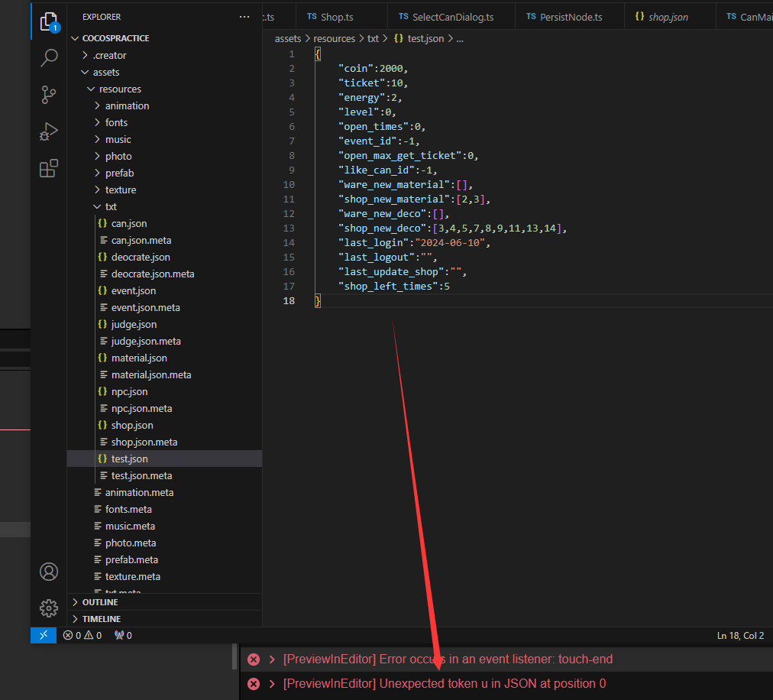Switch to the shop.json tab
The image size is (773, 700).
tap(670, 17)
